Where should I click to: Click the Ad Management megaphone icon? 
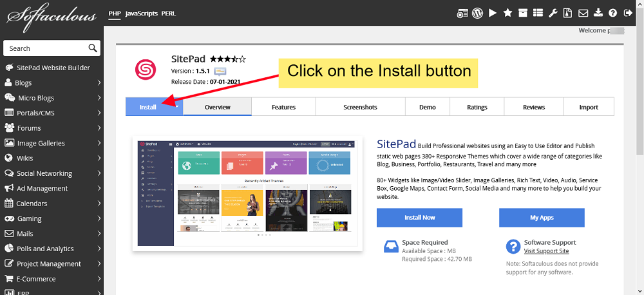tap(8, 188)
